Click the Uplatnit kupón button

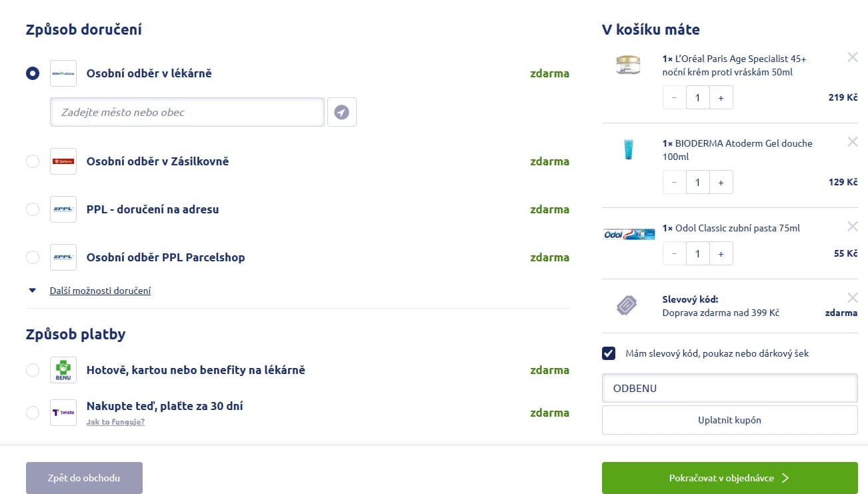click(729, 420)
